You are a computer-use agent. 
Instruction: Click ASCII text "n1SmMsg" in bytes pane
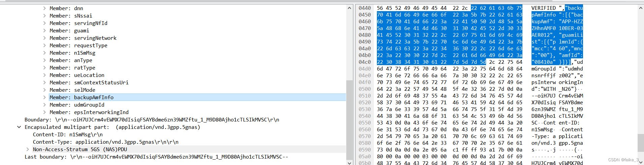coord(542,129)
